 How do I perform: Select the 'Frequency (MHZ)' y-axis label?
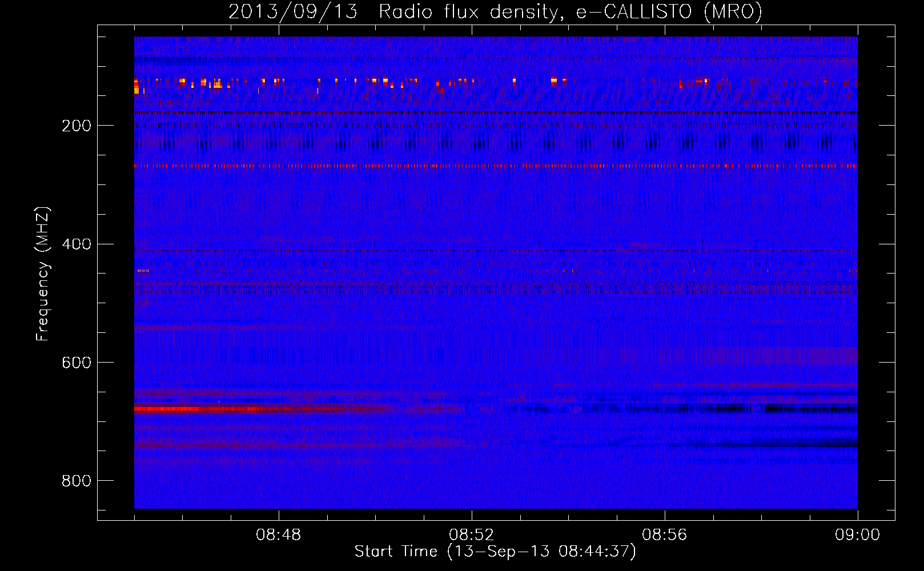pos(43,274)
